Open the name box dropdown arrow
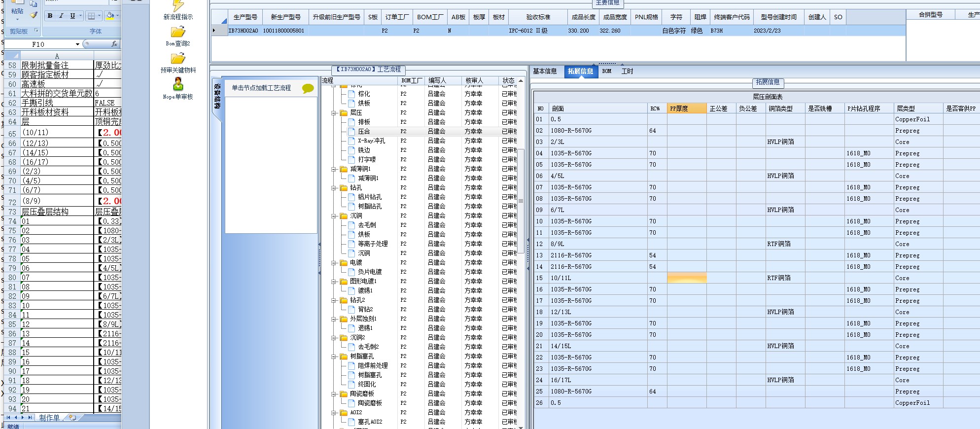This screenshot has width=980, height=429. (77, 44)
